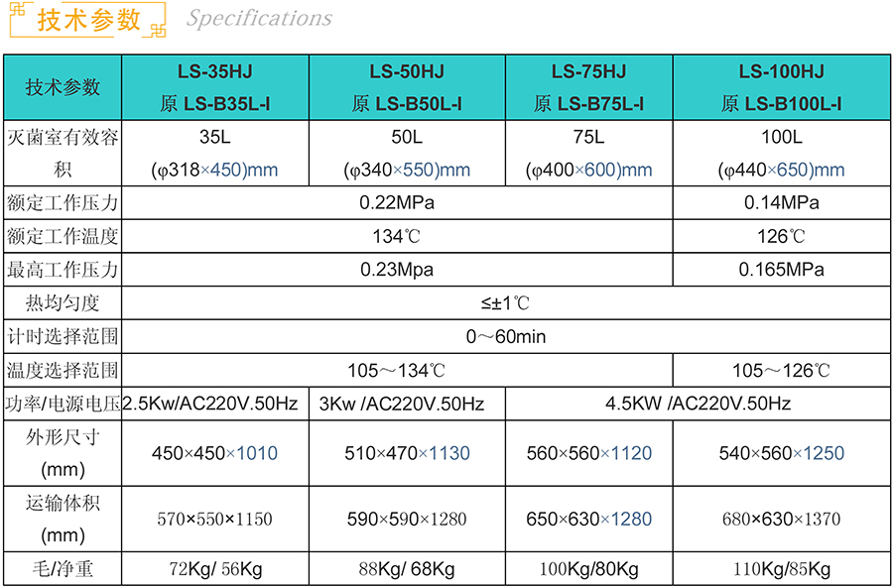Image resolution: width=893 pixels, height=588 pixels.
Task: Click the 72Kg/ 56Kg weight cell
Action: 214,569
